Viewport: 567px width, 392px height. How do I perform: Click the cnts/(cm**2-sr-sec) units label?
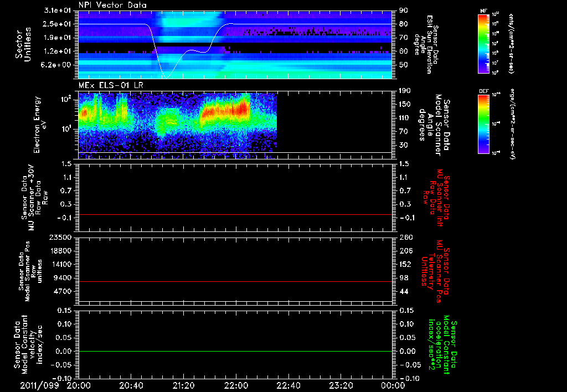coord(511,43)
